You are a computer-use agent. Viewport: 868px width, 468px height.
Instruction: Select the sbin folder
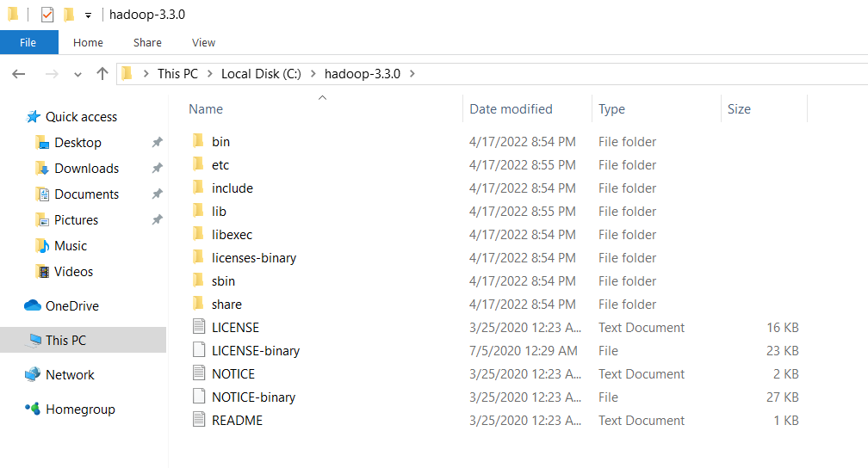click(223, 281)
